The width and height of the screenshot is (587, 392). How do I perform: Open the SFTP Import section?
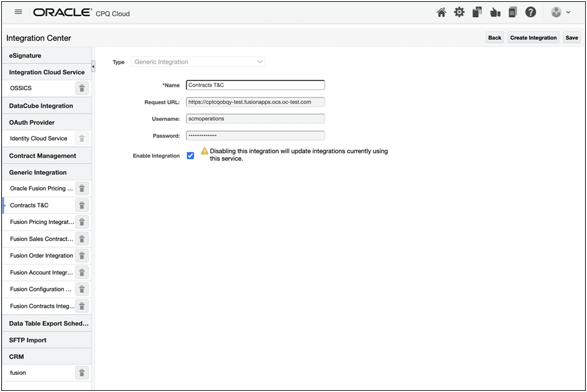point(47,340)
